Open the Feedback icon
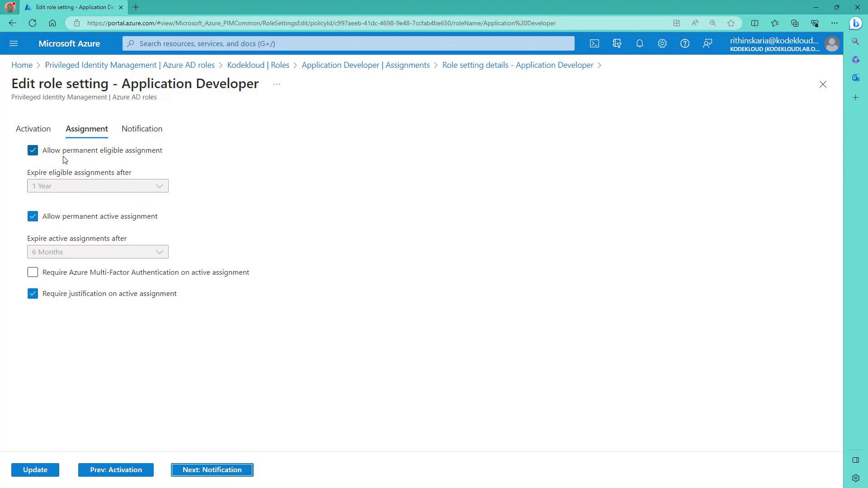This screenshot has width=868, height=488. tap(708, 43)
